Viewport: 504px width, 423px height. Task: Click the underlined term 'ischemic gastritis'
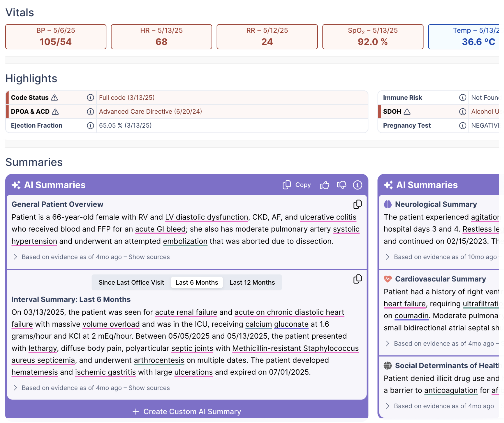coord(105,372)
